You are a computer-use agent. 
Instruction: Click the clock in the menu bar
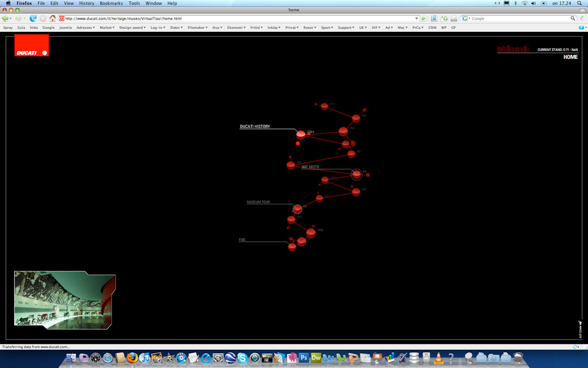pos(562,3)
